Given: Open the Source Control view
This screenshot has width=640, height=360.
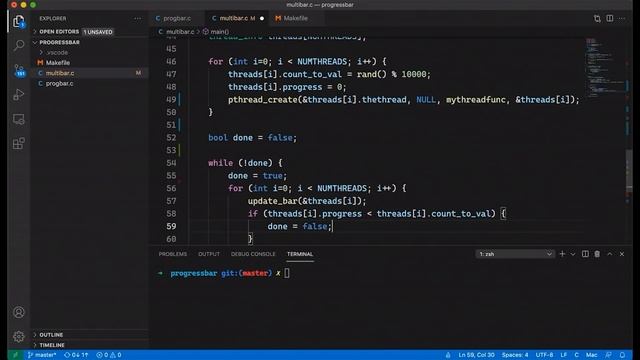Looking at the screenshot, I should click(19, 70).
